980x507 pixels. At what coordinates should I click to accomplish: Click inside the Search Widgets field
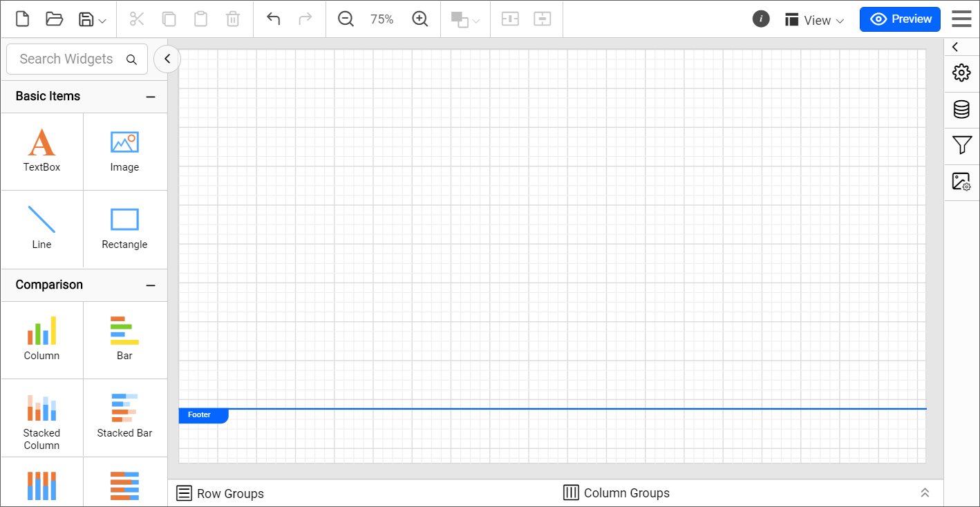coord(69,59)
